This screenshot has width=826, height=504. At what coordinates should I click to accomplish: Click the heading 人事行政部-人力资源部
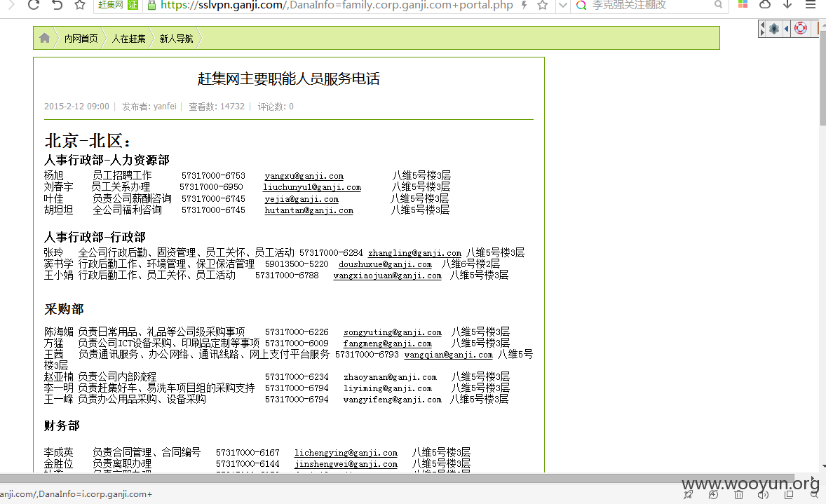tap(107, 160)
